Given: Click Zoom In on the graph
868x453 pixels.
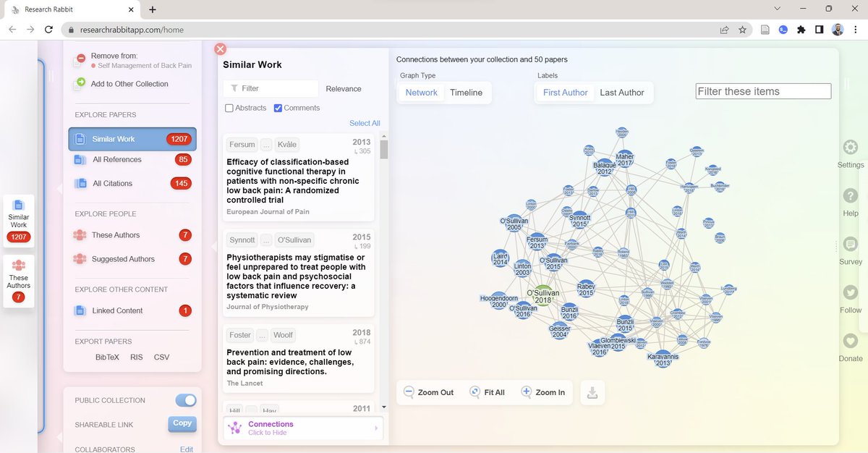Looking at the screenshot, I should 543,392.
